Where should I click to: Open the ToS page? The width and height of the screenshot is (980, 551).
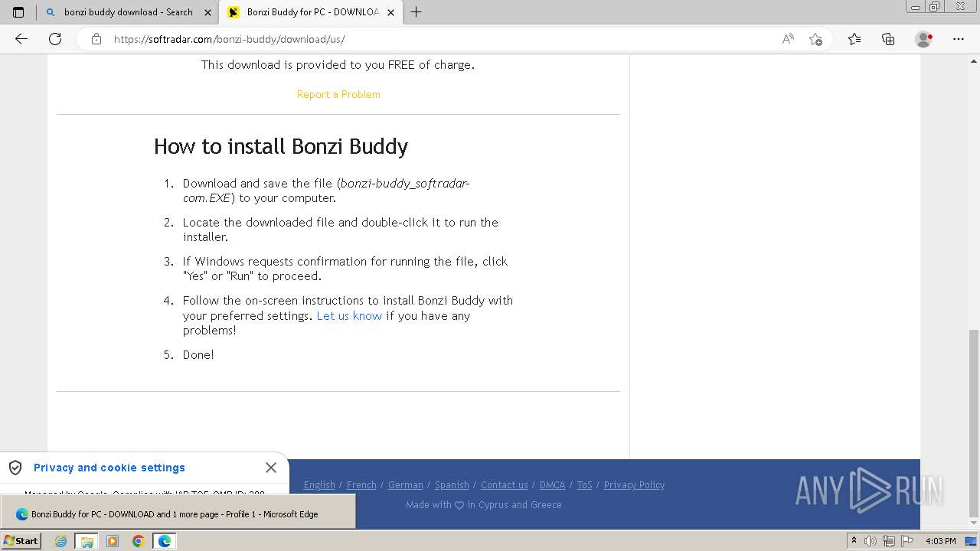point(585,484)
